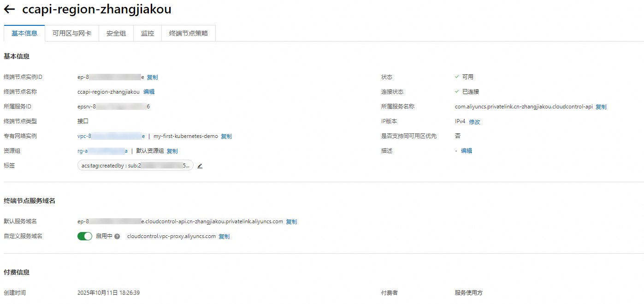644x304 pixels.
Task: Open the vpc-8 专有网络实例 link
Action: point(111,137)
